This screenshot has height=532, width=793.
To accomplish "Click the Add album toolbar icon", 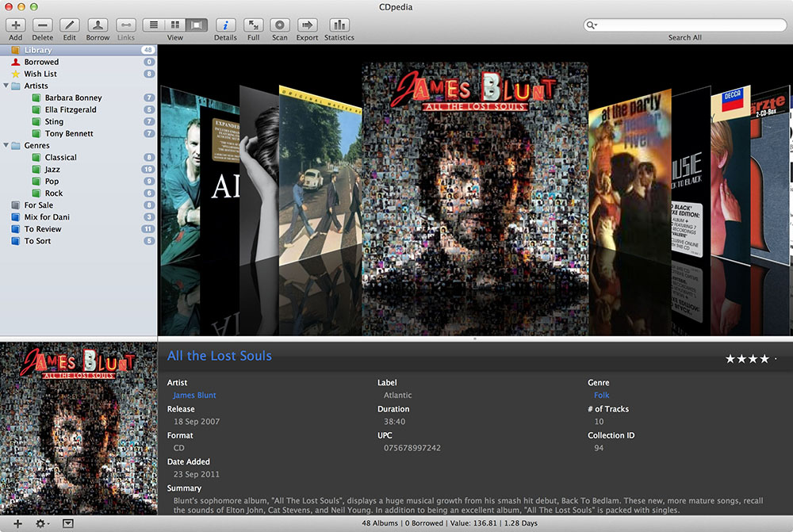I will [x=16, y=25].
